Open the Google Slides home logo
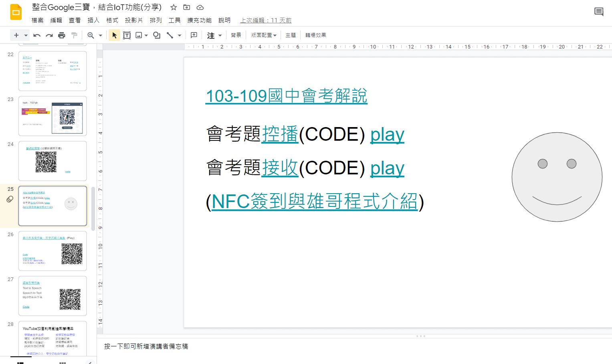 coord(16,12)
